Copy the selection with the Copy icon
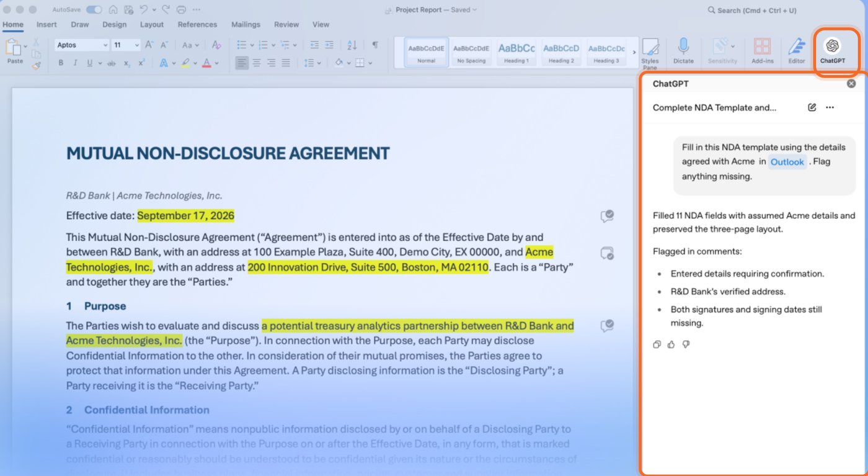The height and width of the screenshot is (476, 868). point(36,53)
